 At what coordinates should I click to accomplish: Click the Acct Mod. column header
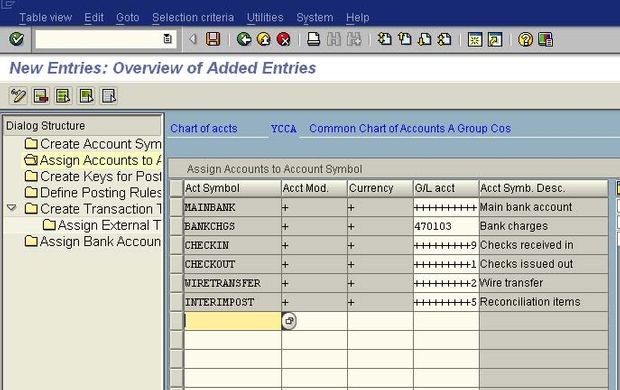tap(314, 188)
